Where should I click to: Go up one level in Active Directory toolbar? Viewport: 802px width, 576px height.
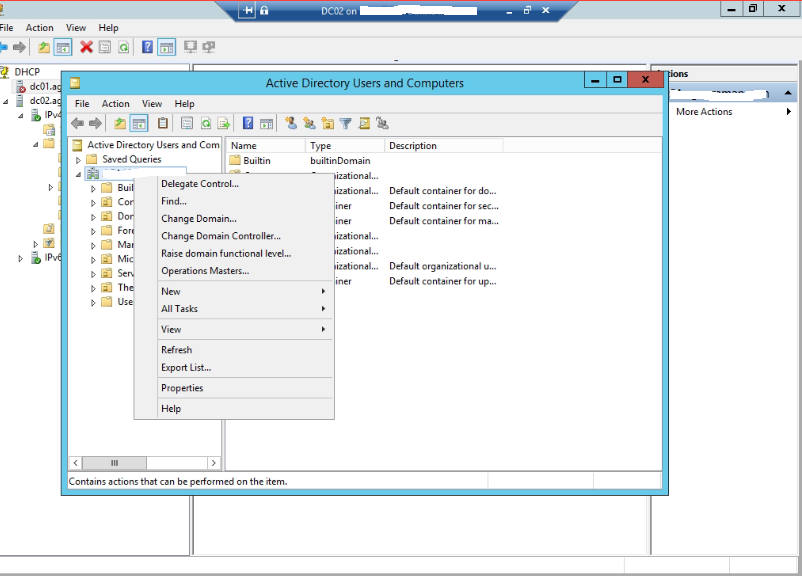pos(120,123)
